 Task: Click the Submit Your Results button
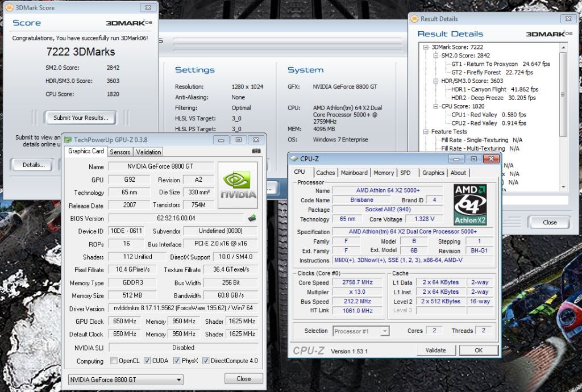[x=80, y=118]
